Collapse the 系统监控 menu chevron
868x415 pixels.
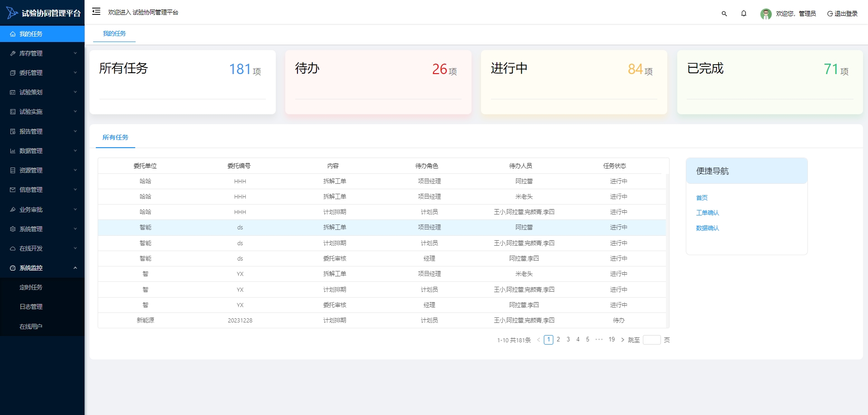75,268
